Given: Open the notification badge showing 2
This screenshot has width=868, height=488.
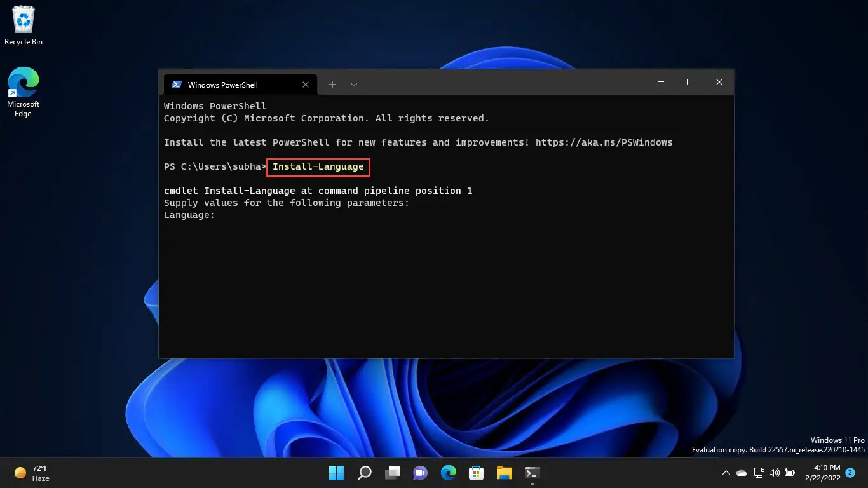Looking at the screenshot, I should pyautogui.click(x=850, y=472).
